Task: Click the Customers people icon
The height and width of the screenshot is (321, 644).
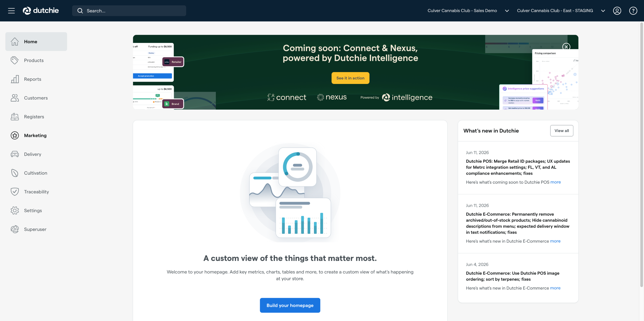Action: [x=15, y=98]
